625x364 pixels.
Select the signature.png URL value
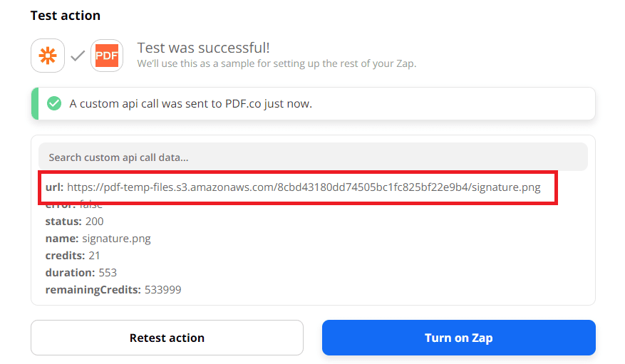[304, 188]
